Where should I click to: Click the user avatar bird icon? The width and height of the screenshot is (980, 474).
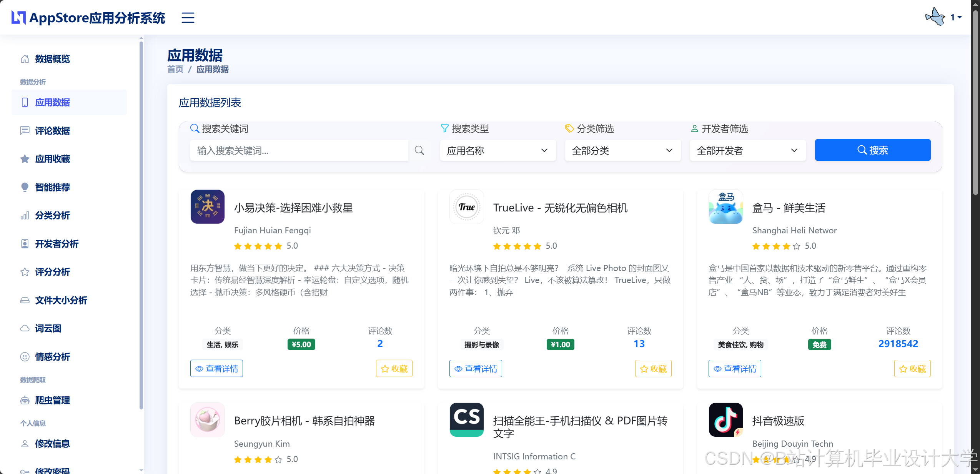(x=935, y=17)
